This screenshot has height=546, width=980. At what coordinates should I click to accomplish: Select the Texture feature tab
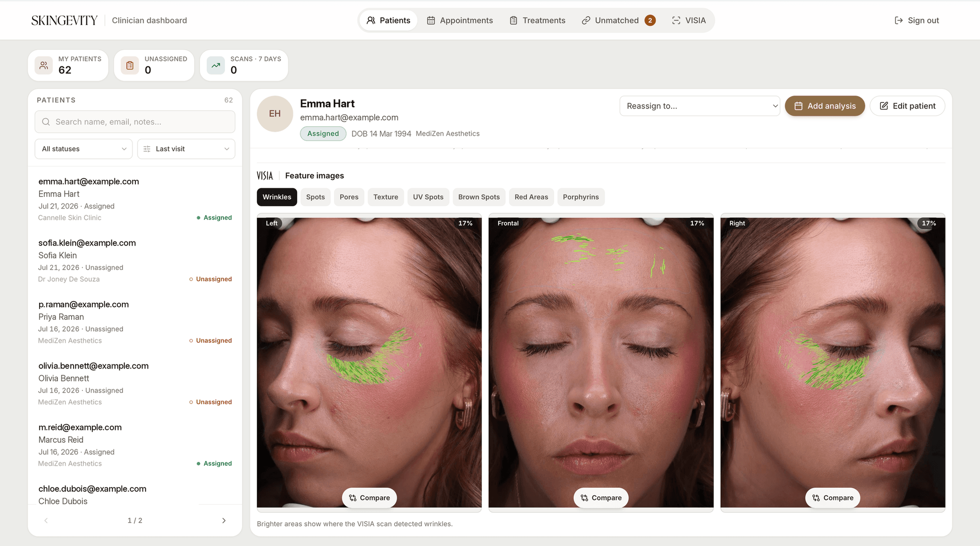[386, 197]
